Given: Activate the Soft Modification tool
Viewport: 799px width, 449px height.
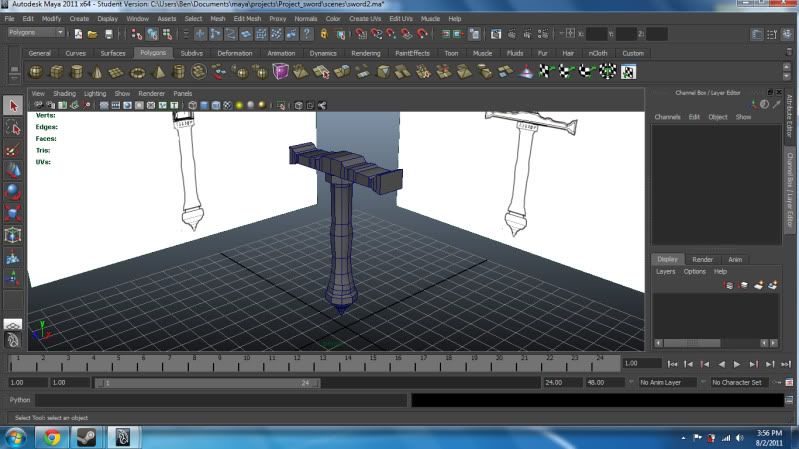Looking at the screenshot, I should pos(13,257).
